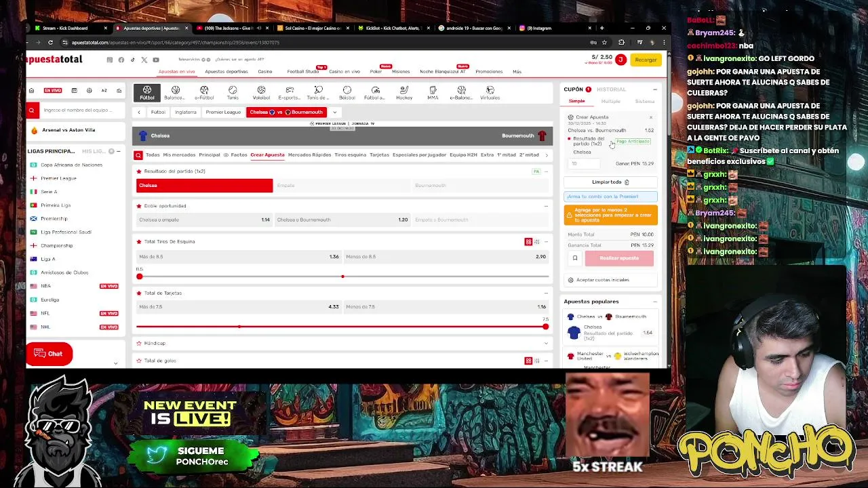Go back with the breadcrumb left arrow
Viewport: 868px width, 488px height.
pos(139,113)
